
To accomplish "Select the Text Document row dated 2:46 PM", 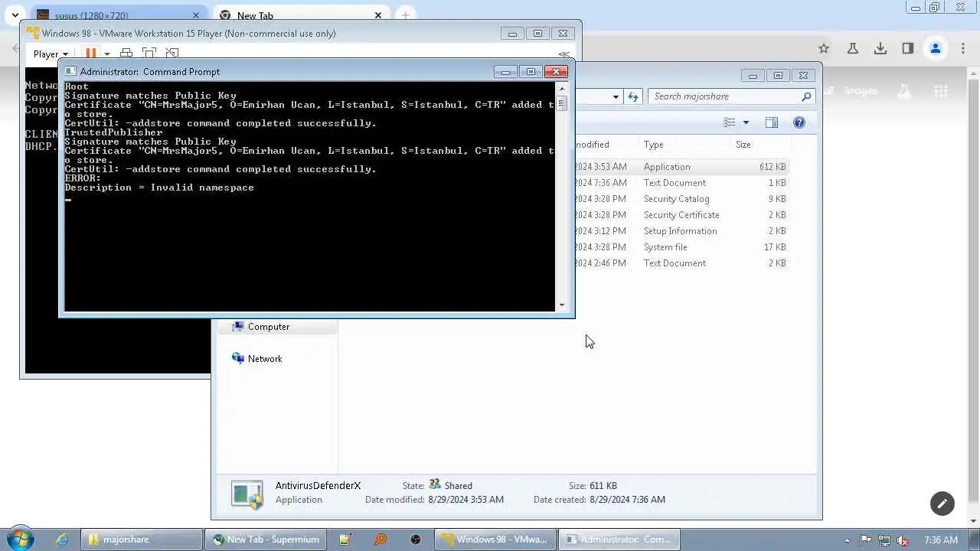I will click(x=681, y=263).
